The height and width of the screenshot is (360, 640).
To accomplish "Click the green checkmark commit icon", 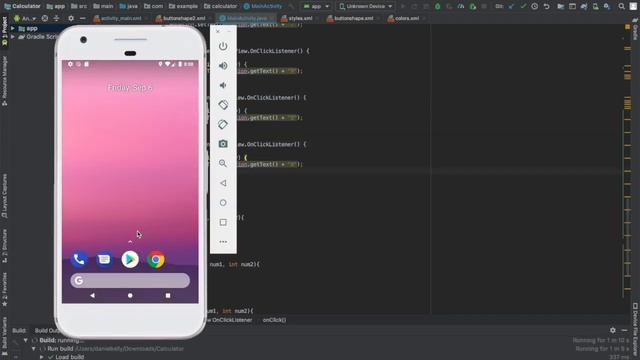I will pyautogui.click(x=523, y=6).
